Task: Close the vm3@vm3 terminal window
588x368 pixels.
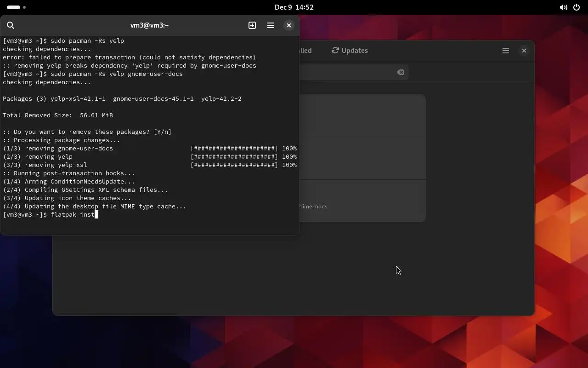Action: (289, 25)
